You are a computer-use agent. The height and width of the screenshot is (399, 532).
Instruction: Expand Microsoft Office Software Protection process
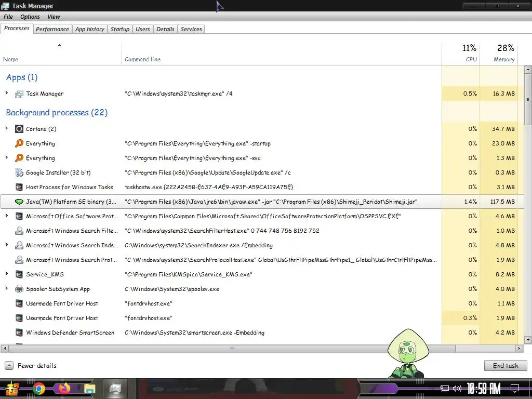point(6,216)
